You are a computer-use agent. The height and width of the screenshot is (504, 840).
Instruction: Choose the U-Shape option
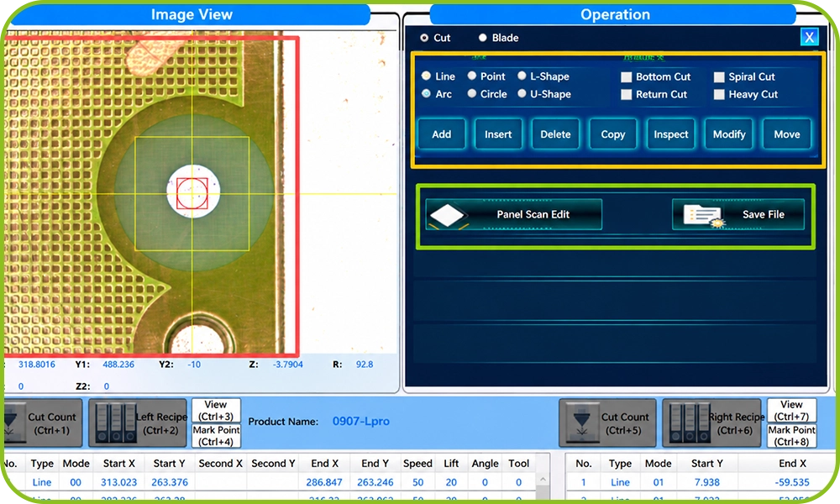522,94
